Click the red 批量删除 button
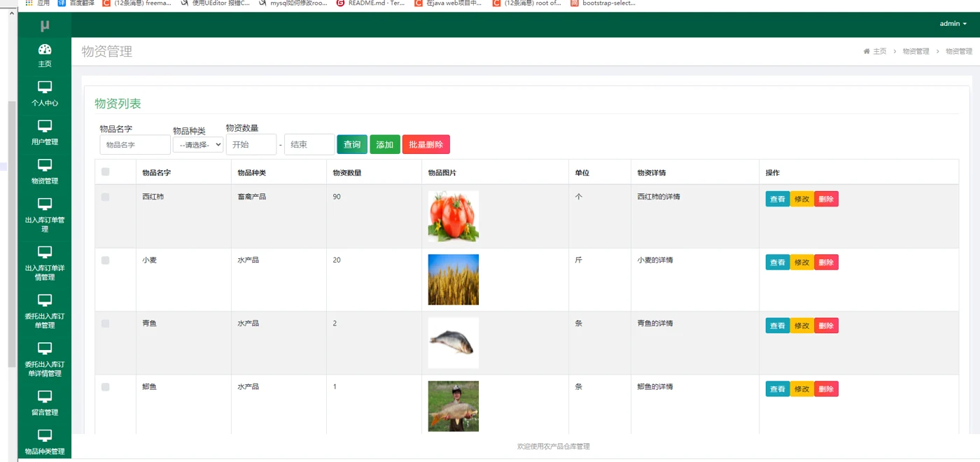Viewport: 980px width, 462px height. [x=426, y=144]
